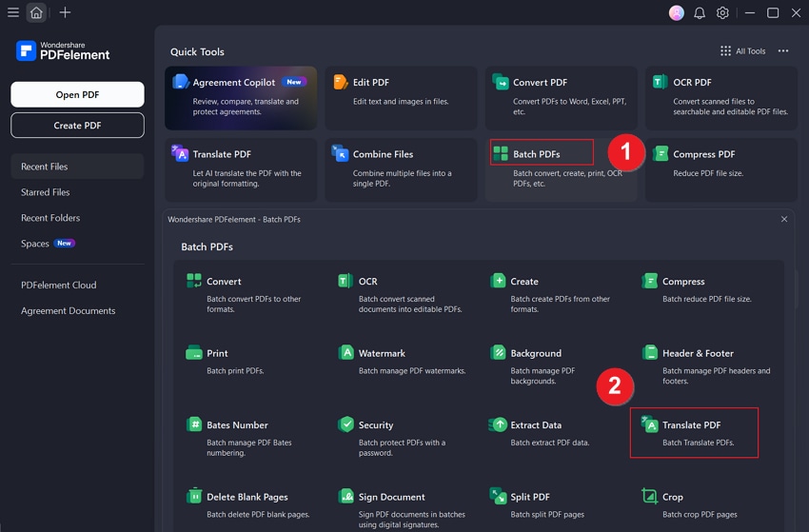This screenshot has height=532, width=809.
Task: Click the 'Quick Tools' heading
Action: (x=197, y=51)
